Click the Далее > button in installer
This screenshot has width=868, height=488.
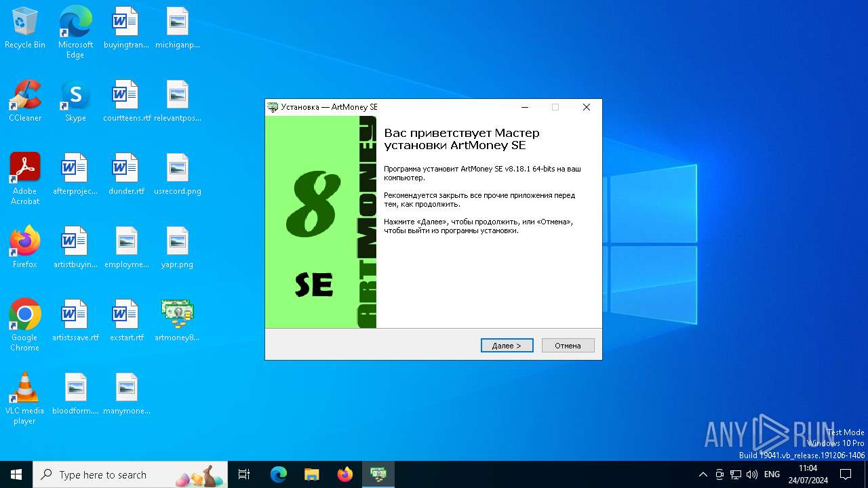click(507, 346)
